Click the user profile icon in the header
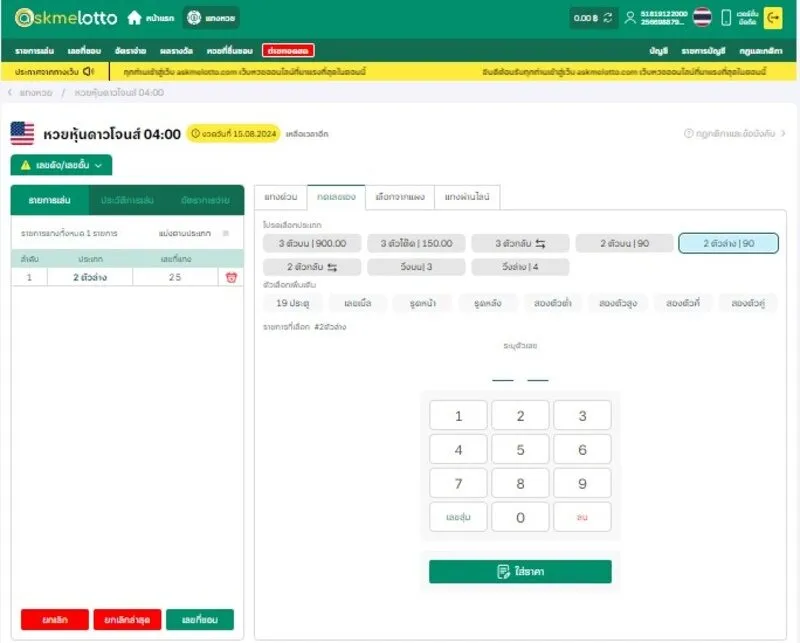800x643 pixels. point(629,18)
